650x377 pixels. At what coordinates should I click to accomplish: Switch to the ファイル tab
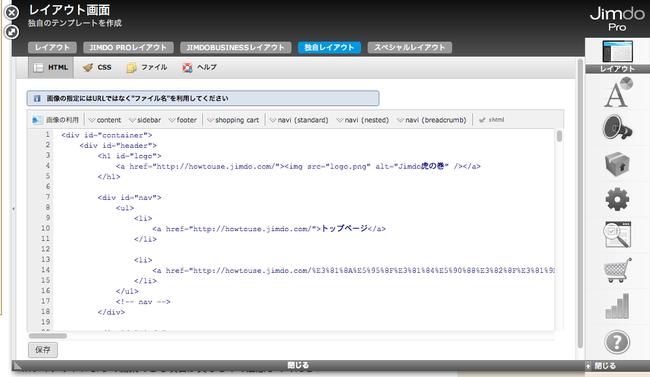pyautogui.click(x=147, y=67)
